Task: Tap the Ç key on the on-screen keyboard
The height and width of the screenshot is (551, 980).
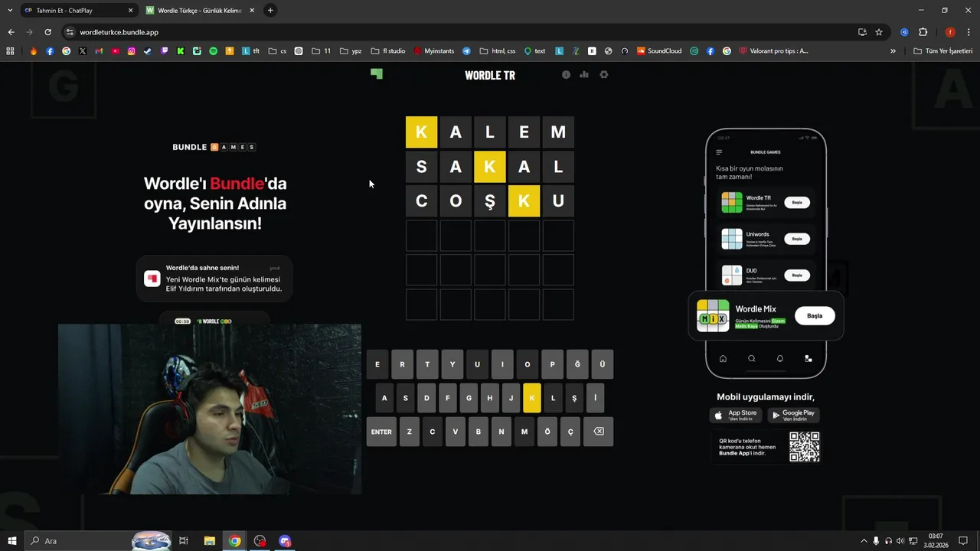Action: click(x=570, y=432)
